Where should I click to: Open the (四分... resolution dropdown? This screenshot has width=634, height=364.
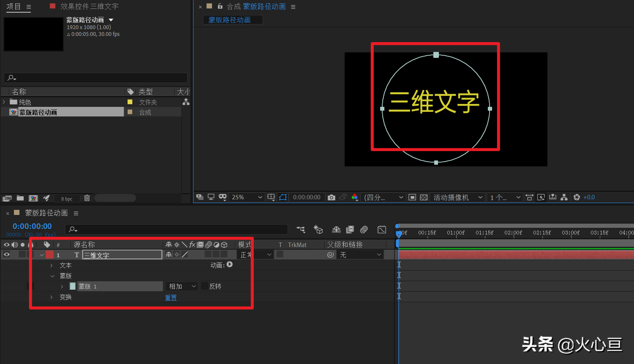tap(384, 197)
